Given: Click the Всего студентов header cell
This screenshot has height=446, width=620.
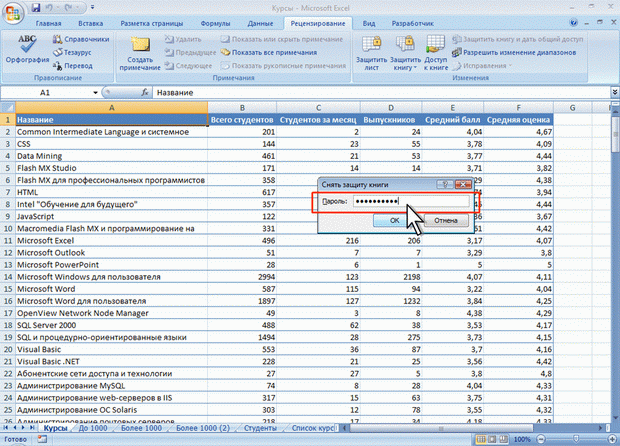Looking at the screenshot, I should [x=242, y=119].
